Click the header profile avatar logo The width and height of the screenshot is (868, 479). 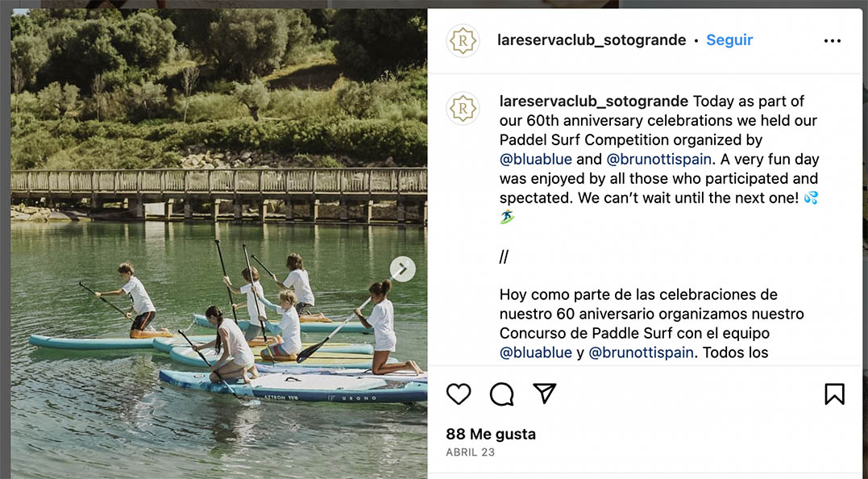point(463,41)
